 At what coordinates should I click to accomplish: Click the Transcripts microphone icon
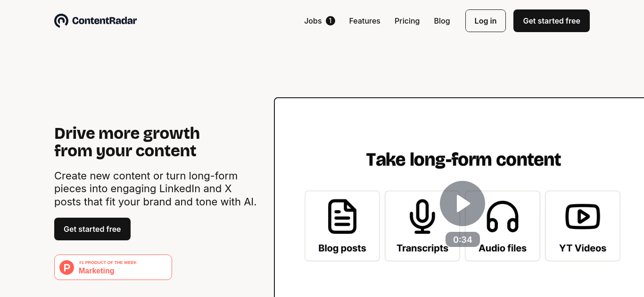[422, 216]
